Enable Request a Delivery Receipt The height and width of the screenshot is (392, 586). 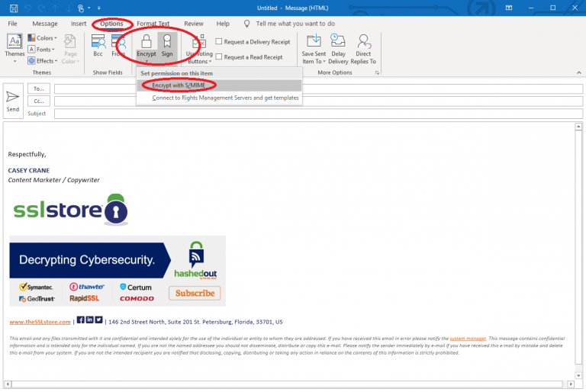click(219, 42)
